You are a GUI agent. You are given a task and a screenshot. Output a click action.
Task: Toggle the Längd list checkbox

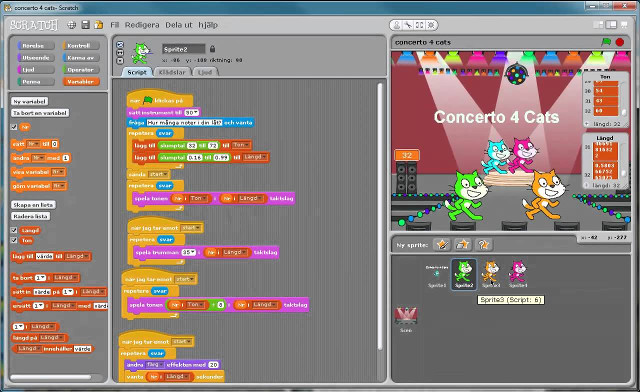[14, 230]
